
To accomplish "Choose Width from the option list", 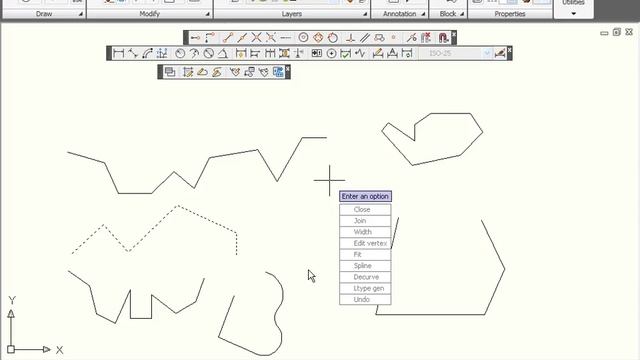I will [365, 232].
